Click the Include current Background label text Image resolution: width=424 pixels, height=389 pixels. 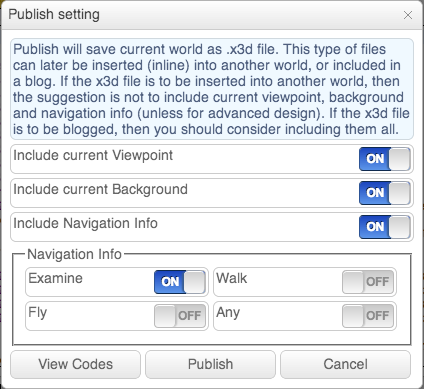click(x=100, y=189)
